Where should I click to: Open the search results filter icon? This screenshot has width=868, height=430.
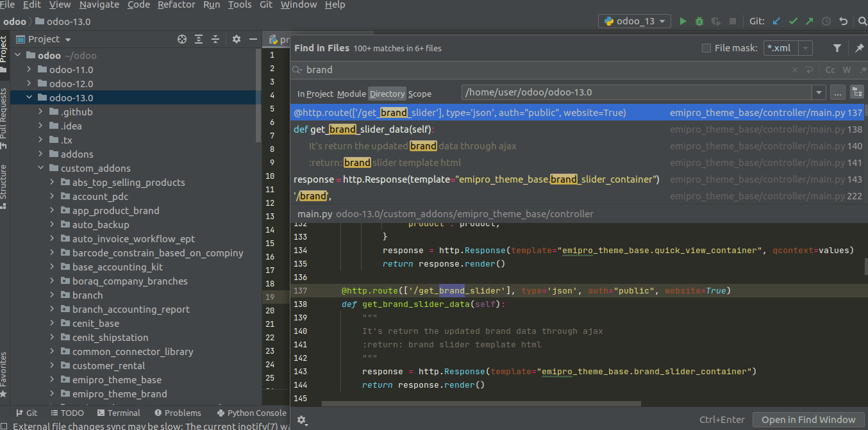pos(837,48)
